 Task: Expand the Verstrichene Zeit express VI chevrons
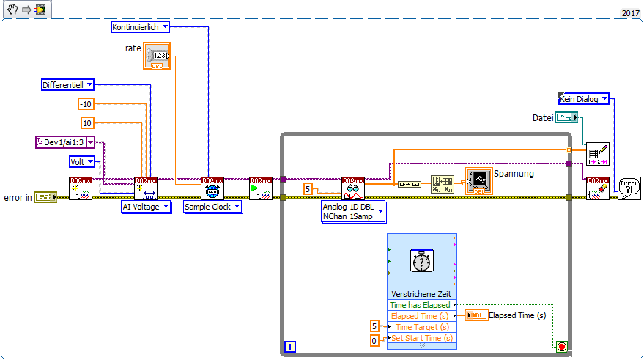[x=422, y=346]
